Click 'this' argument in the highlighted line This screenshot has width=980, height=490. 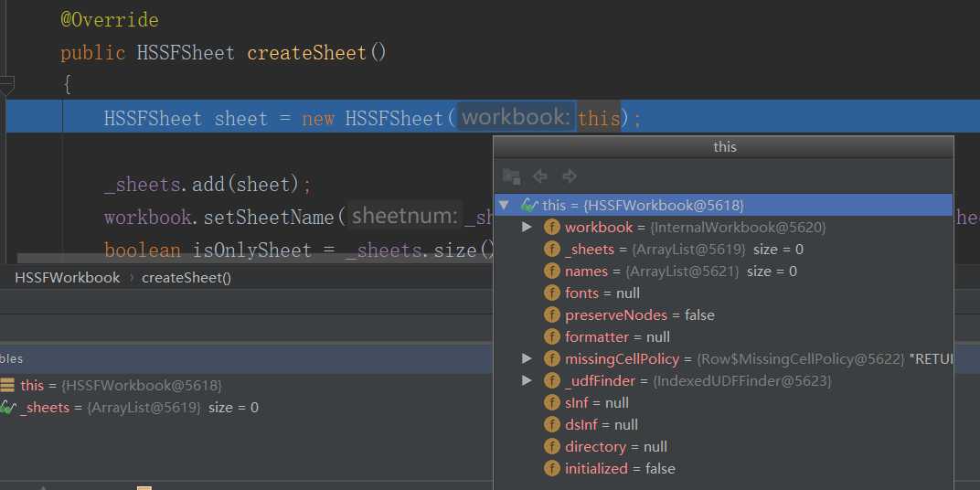pyautogui.click(x=599, y=118)
